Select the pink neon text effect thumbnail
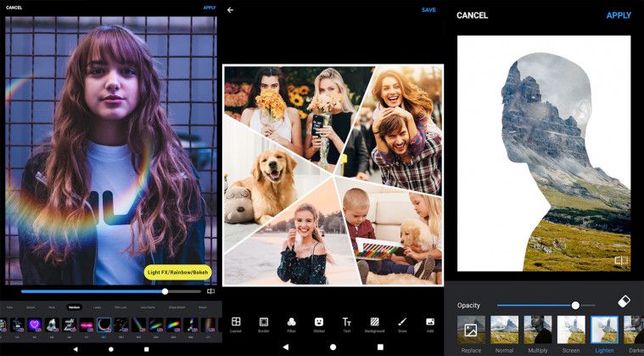 click(x=87, y=325)
